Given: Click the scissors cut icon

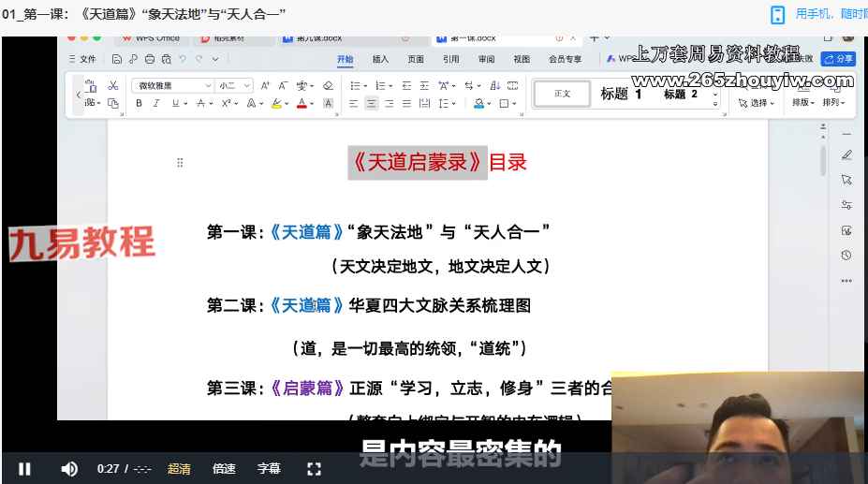Looking at the screenshot, I should click(112, 85).
